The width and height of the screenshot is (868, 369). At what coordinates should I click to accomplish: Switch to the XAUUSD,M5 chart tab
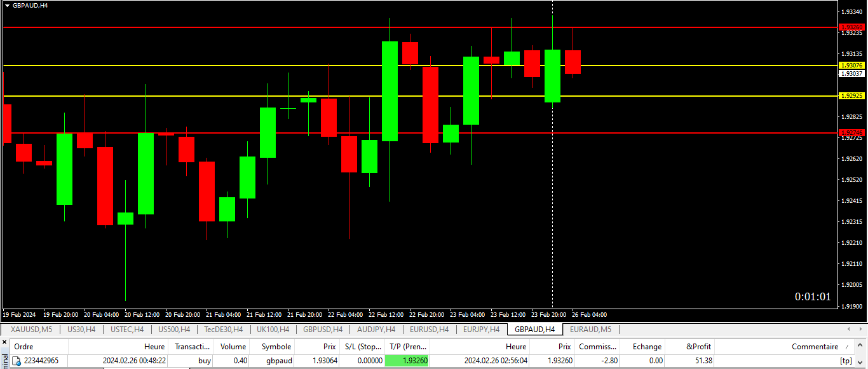point(32,330)
